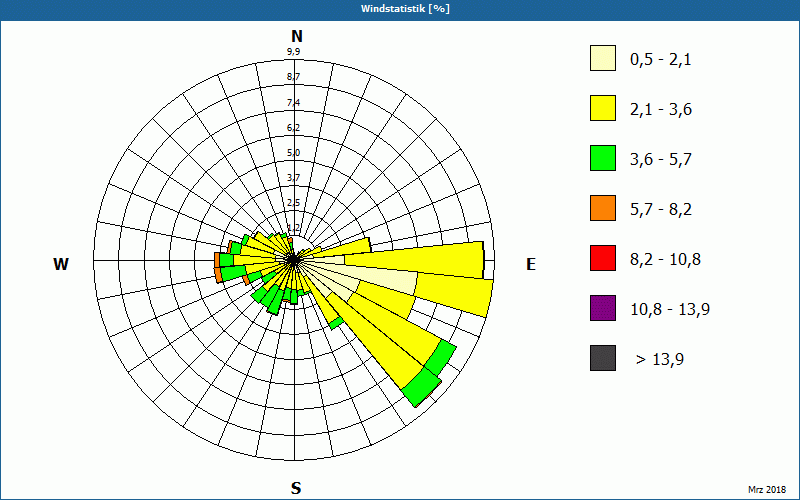The width and height of the screenshot is (800, 500).
Task: Click the long yellow east wind sector
Action: (413, 260)
